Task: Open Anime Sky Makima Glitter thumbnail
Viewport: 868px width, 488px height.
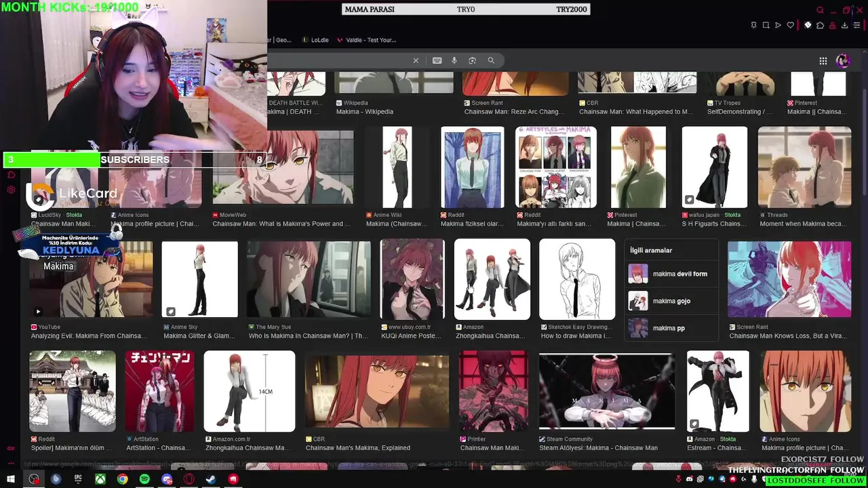Action: click(x=199, y=279)
